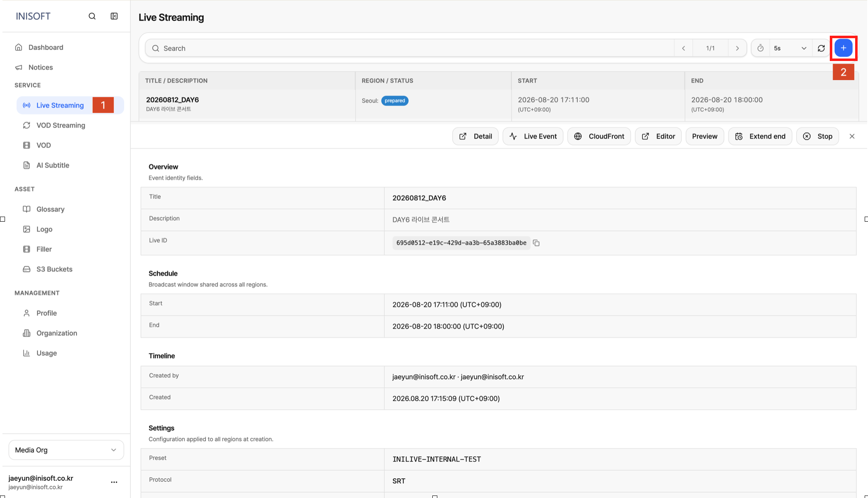Click the 1/1 page indicator
The image size is (868, 498).
(x=710, y=48)
